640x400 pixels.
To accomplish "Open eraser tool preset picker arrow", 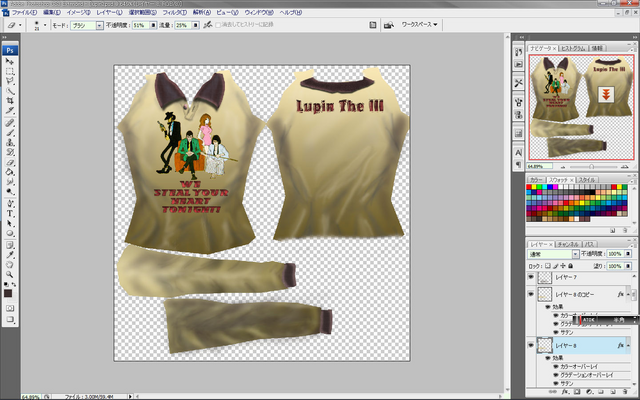I will [20, 25].
